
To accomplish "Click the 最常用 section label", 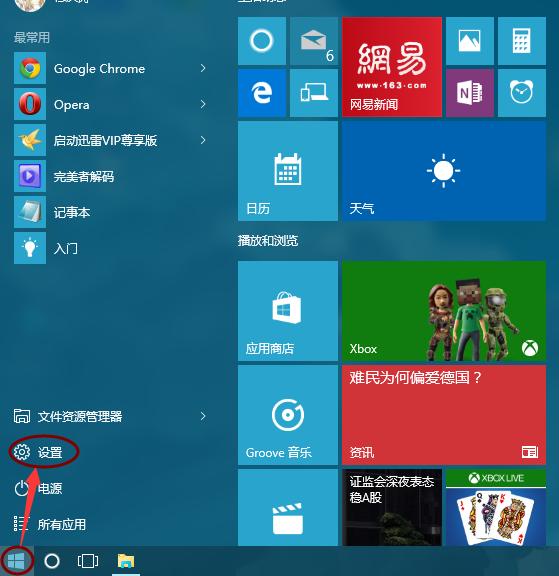I will [32, 37].
